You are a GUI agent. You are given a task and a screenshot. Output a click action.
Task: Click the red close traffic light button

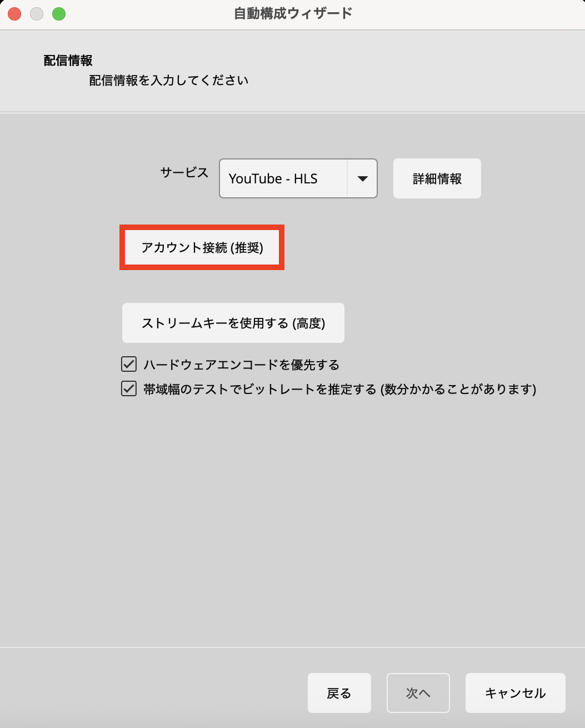(14, 13)
